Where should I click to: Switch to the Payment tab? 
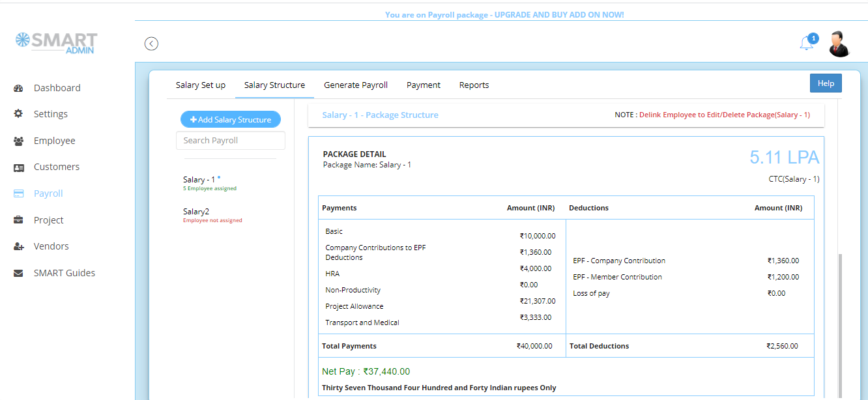pos(423,85)
